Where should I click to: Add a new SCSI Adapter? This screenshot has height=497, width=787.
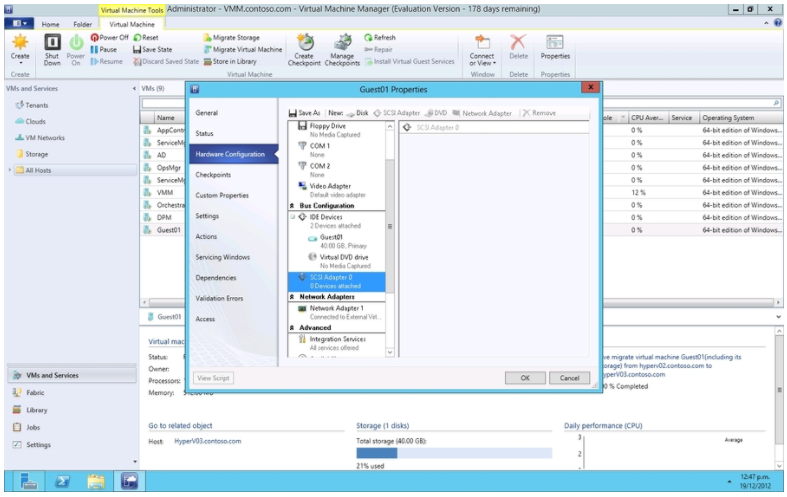pyautogui.click(x=397, y=113)
